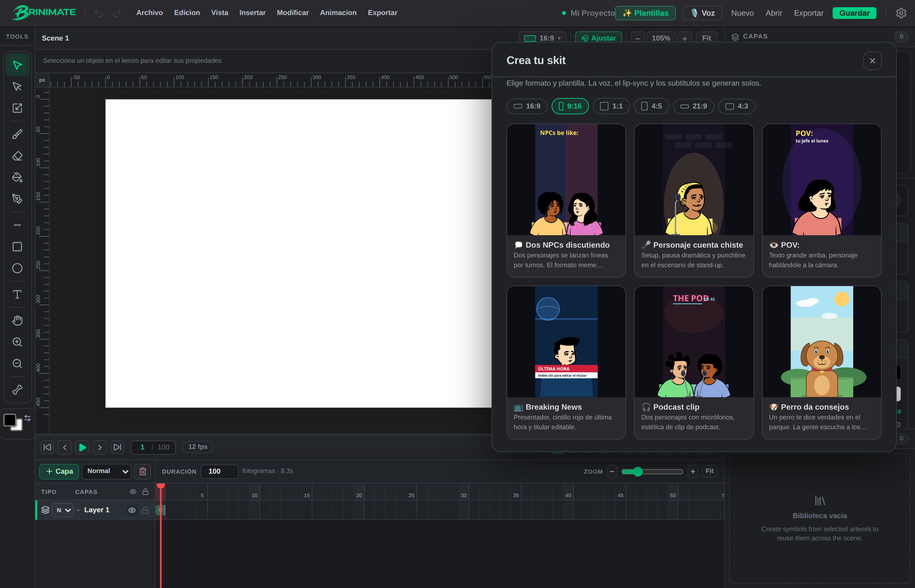Open the Edicion menu
915x588 pixels.
click(187, 13)
